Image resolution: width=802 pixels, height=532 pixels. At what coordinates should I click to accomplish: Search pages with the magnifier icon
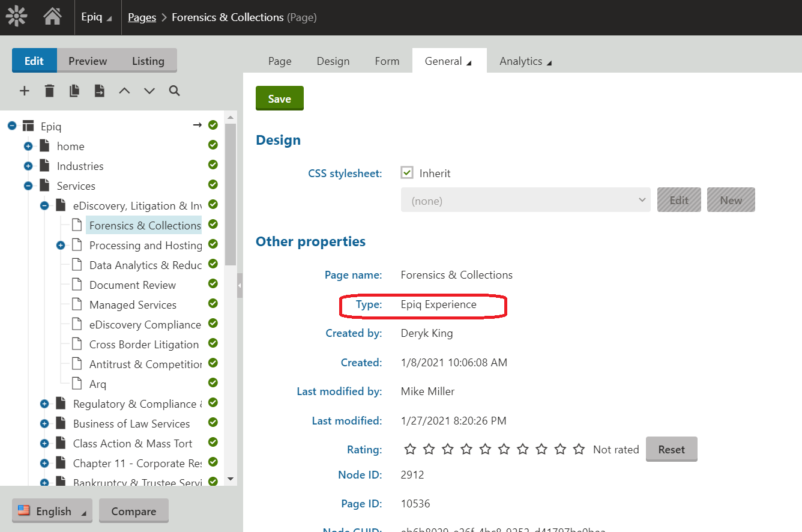(x=174, y=91)
